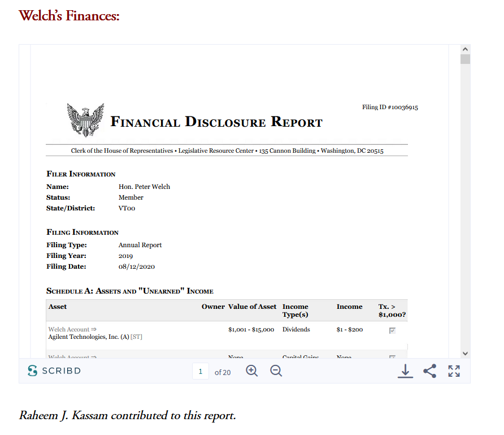Image resolution: width=504 pixels, height=435 pixels.
Task: Click the document scrollbar thumb
Action: point(465,59)
